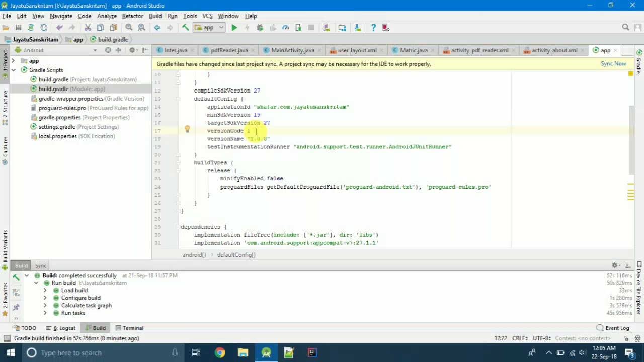
Task: Click the Stop square icon
Action: [311, 28]
